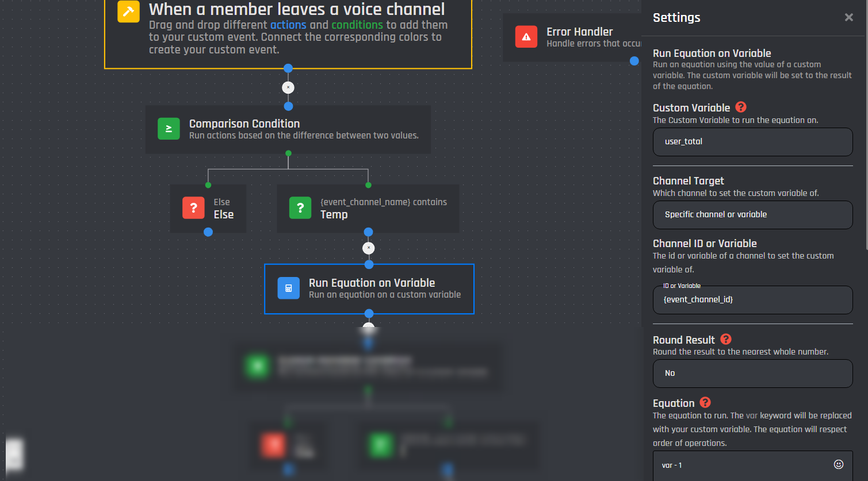The height and width of the screenshot is (481, 868).
Task: Close the Settings panel
Action: [848, 17]
